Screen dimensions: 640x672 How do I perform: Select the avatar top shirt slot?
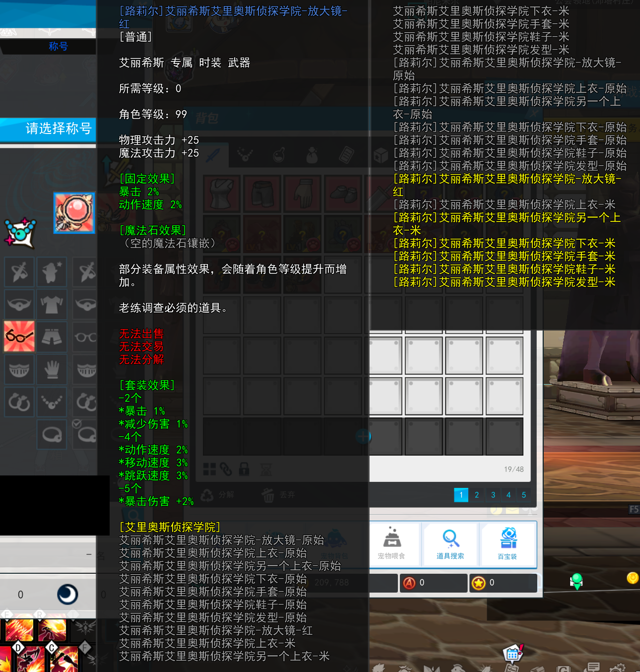(52, 304)
